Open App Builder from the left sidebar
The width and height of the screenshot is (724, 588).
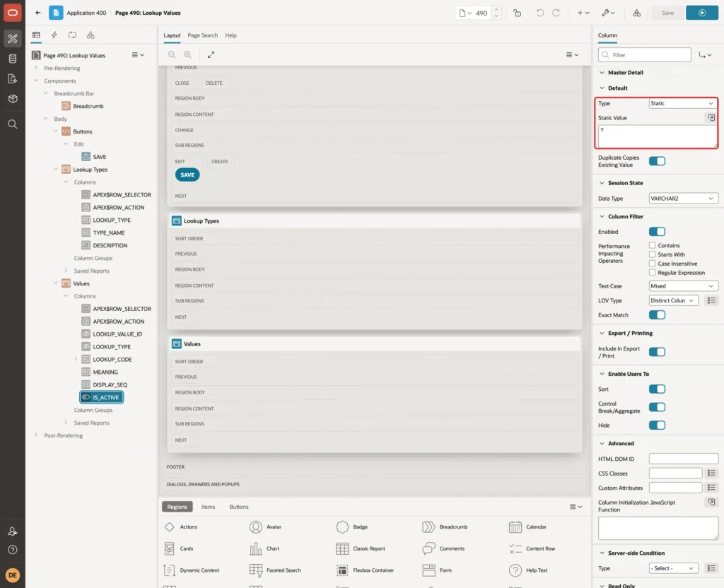pos(13,38)
